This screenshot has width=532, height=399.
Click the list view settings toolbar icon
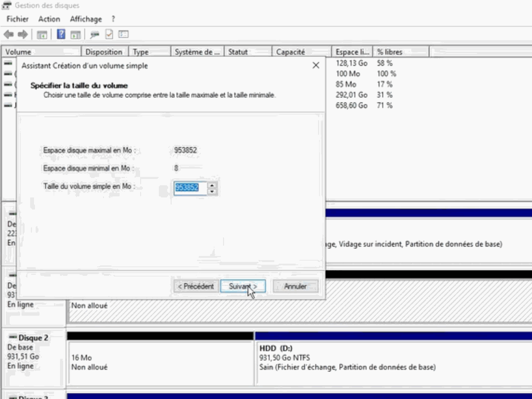(x=123, y=34)
